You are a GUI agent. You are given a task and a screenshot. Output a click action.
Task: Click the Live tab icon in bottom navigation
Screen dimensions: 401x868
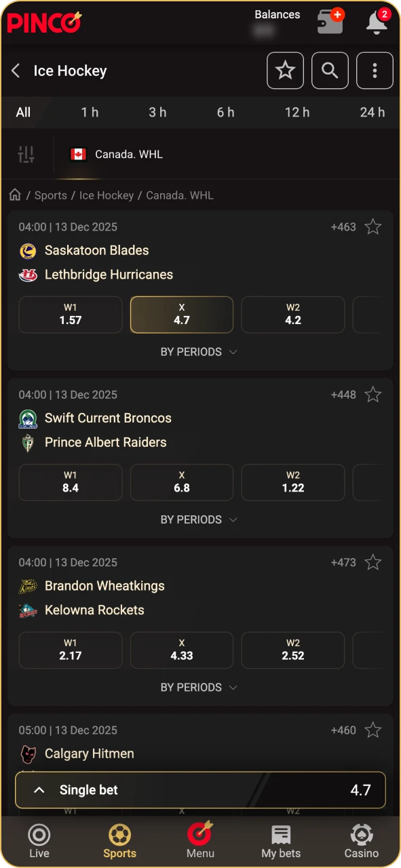39,841
